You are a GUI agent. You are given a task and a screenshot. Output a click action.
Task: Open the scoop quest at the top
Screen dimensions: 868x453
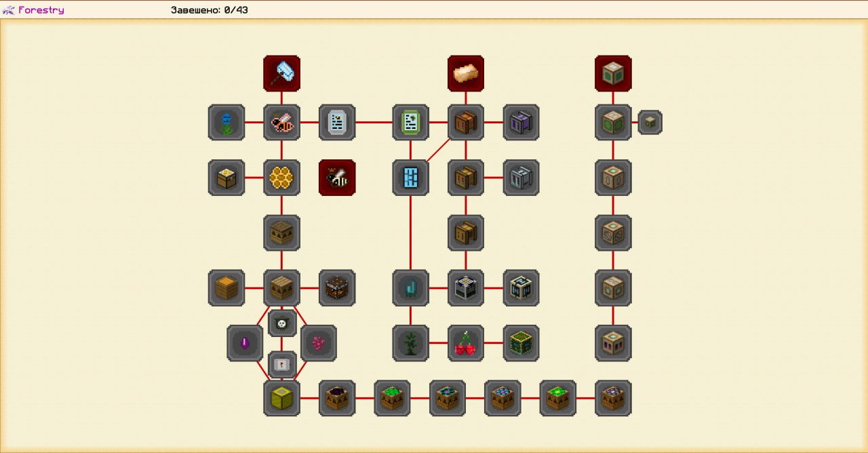(281, 73)
